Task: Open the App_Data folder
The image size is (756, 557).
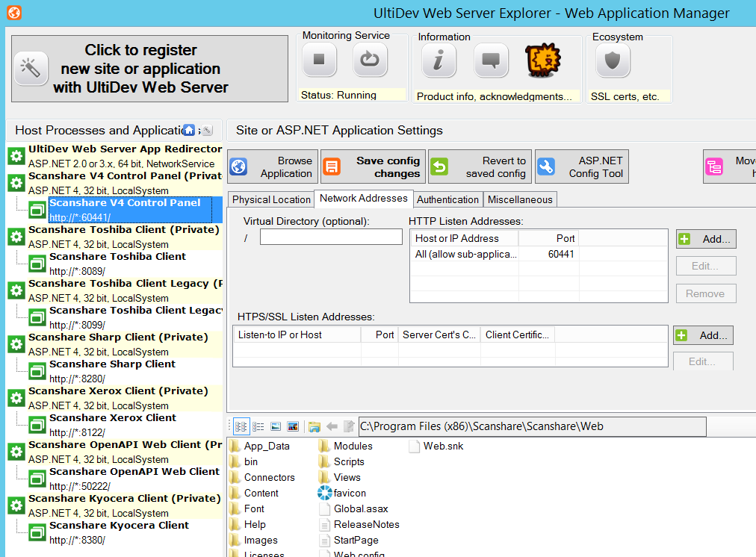Action: [x=260, y=446]
